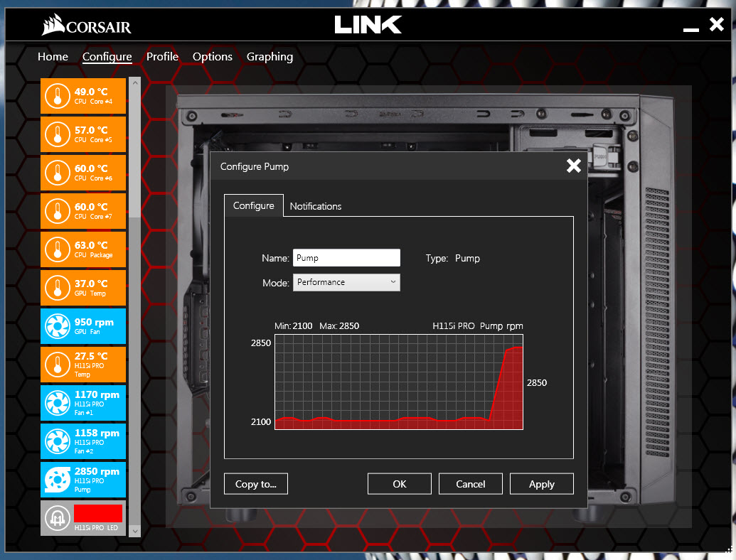
Task: Select the 37.0 °C GPU Temp reading
Action: tap(83, 288)
